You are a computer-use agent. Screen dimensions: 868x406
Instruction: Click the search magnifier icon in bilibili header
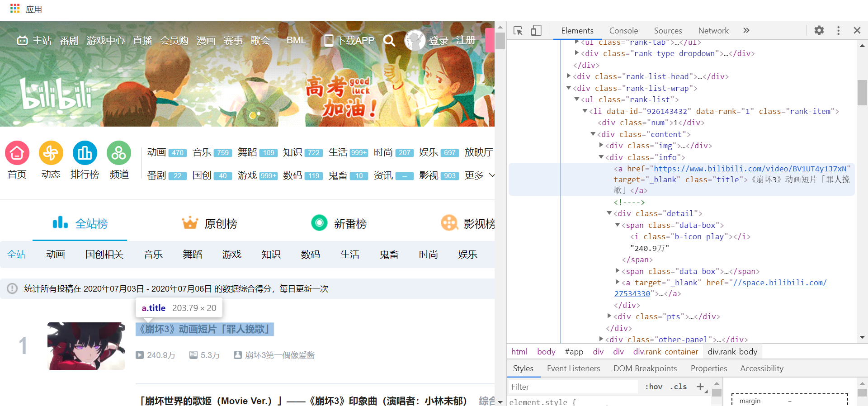coord(389,41)
